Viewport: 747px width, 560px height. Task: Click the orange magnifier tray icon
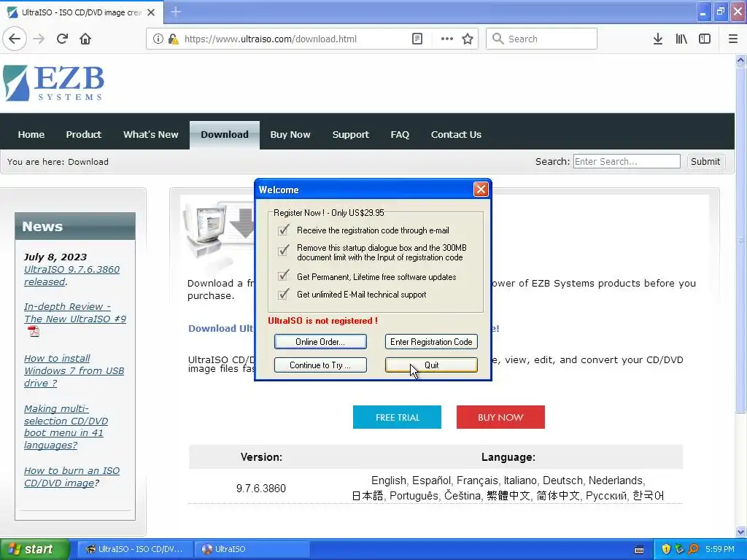[x=694, y=549]
